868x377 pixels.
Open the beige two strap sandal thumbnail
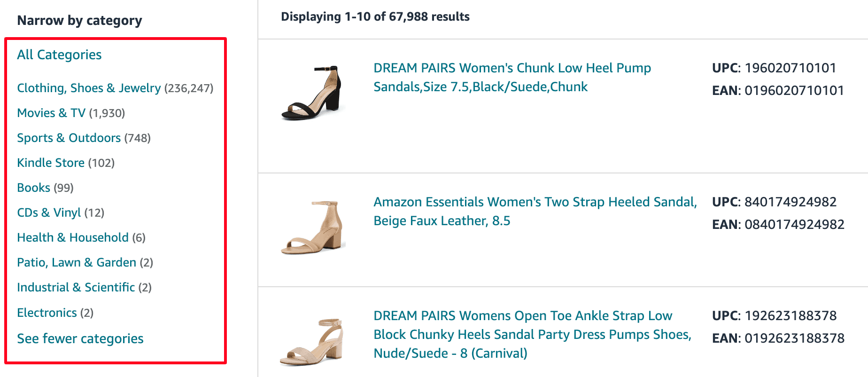coord(313,228)
